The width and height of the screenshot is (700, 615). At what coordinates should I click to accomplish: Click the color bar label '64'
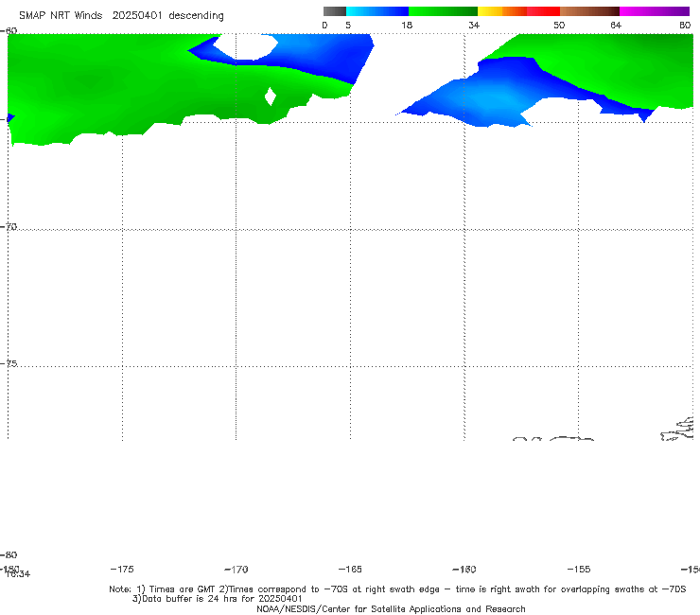click(616, 26)
